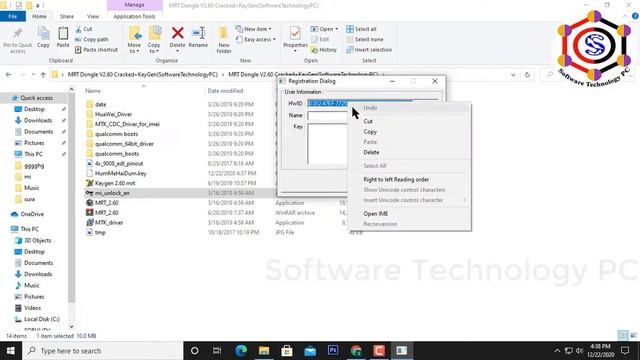Open the notification center icon
The image size is (640, 360).
click(625, 351)
